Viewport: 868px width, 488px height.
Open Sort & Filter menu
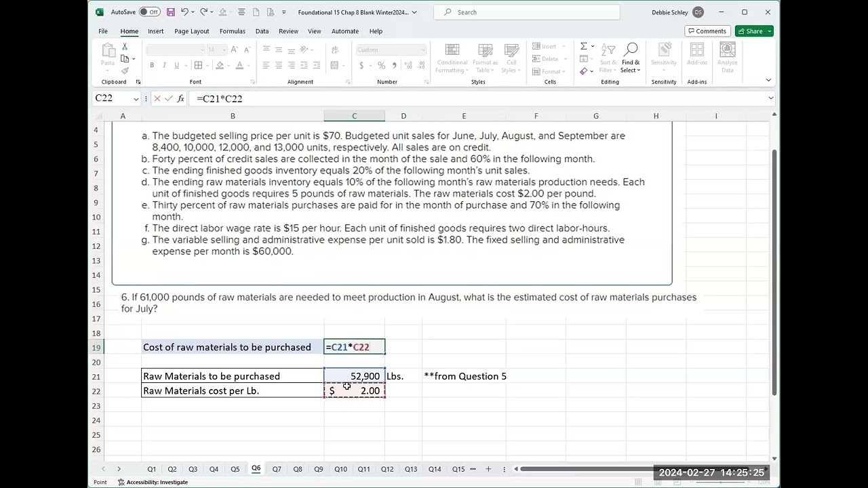(608, 58)
